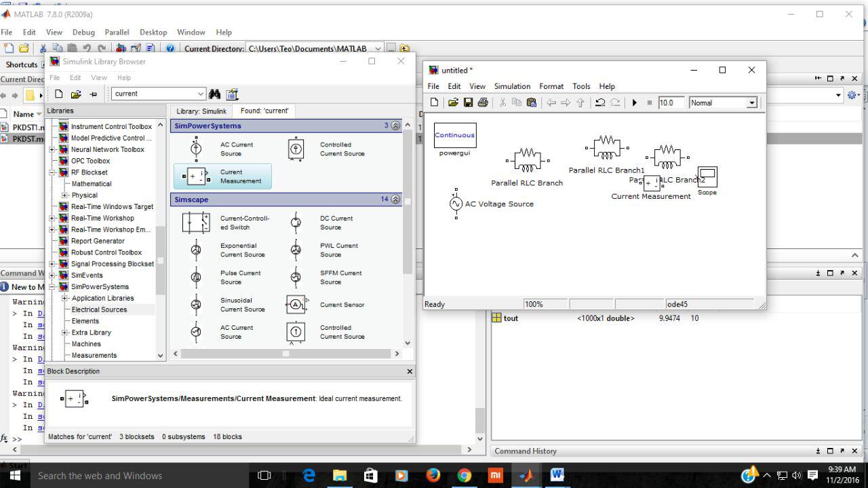Select the powergui Continuous block

454,134
